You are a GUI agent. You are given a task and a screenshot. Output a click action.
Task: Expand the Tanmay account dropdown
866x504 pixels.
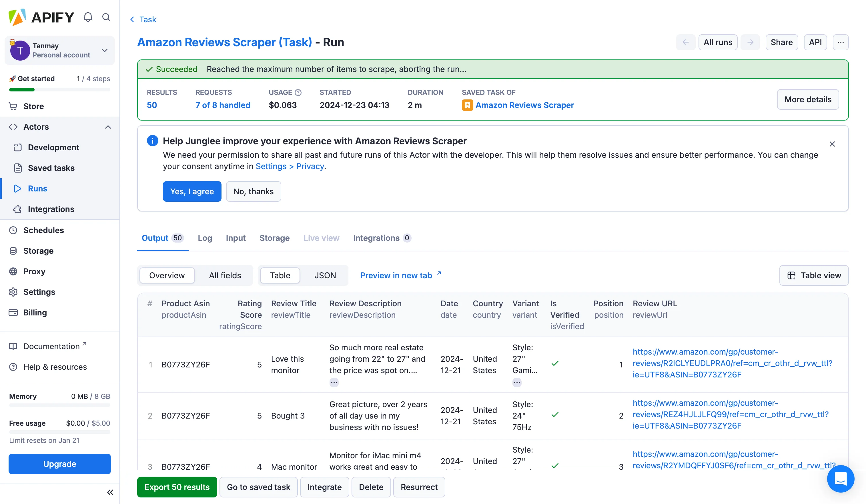tap(105, 51)
